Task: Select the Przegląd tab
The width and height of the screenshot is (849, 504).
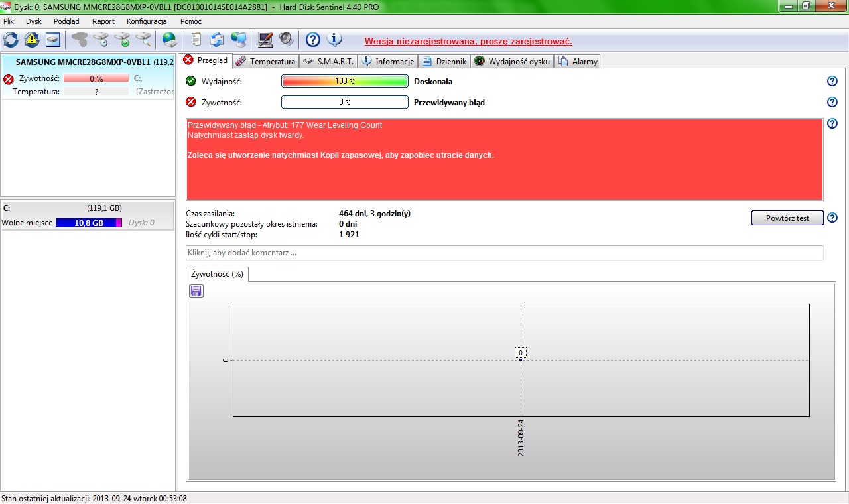Action: pos(206,60)
